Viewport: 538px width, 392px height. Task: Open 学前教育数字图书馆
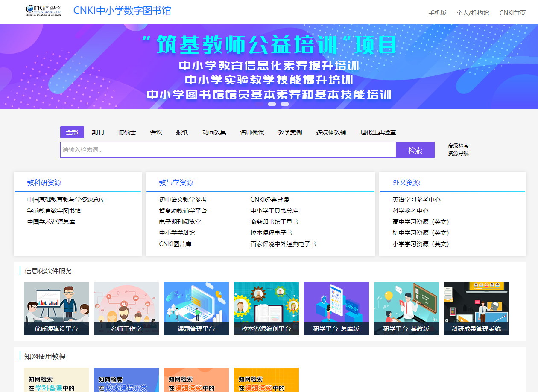pyautogui.click(x=54, y=211)
